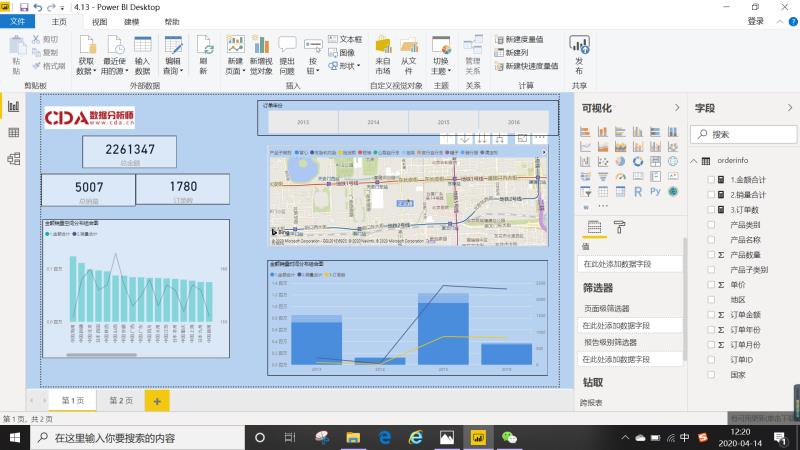The height and width of the screenshot is (450, 800).
Task: Switch to the 第 2 页 page tab
Action: (x=120, y=400)
